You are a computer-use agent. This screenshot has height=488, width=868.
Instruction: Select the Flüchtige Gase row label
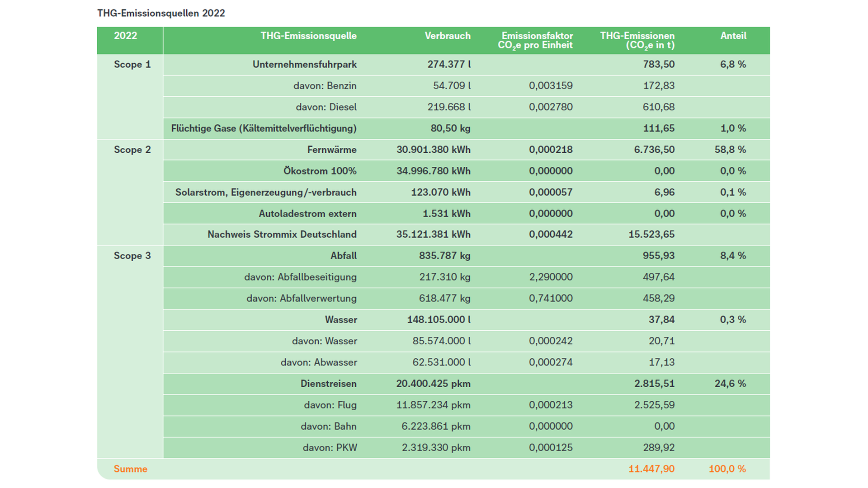coord(264,128)
